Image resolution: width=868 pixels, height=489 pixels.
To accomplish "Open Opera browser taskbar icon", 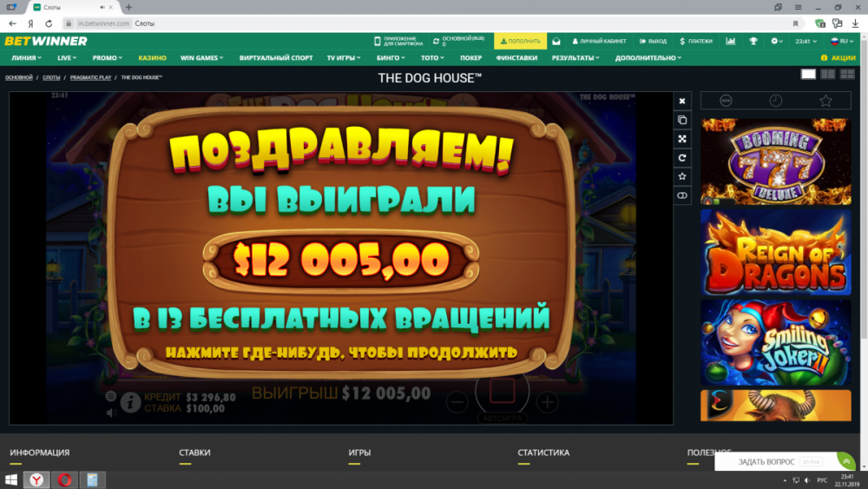I will pyautogui.click(x=64, y=479).
